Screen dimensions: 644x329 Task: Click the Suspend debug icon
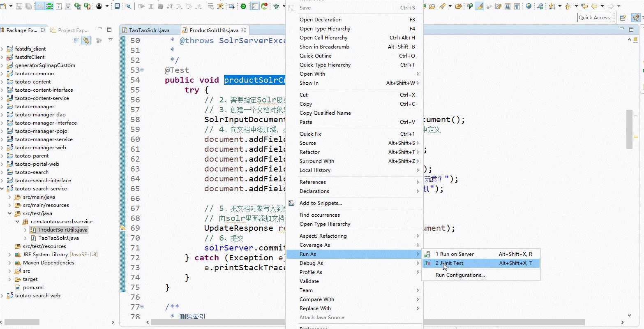(151, 6)
